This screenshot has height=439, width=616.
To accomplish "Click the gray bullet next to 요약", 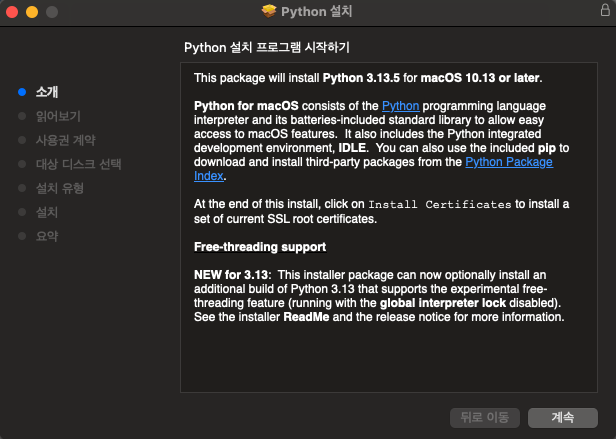I will pyautogui.click(x=22, y=236).
